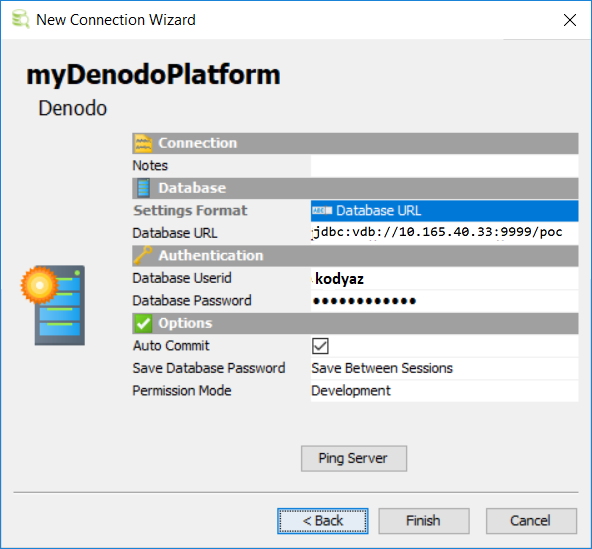The width and height of the screenshot is (592, 549).
Task: Click the Ping Server button
Action: 354,458
